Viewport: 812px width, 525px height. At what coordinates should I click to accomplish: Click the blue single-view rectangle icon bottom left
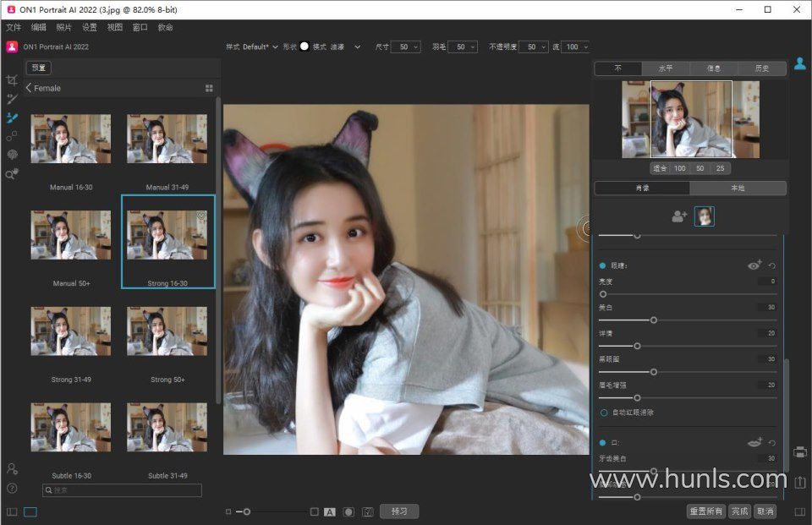pos(30,512)
